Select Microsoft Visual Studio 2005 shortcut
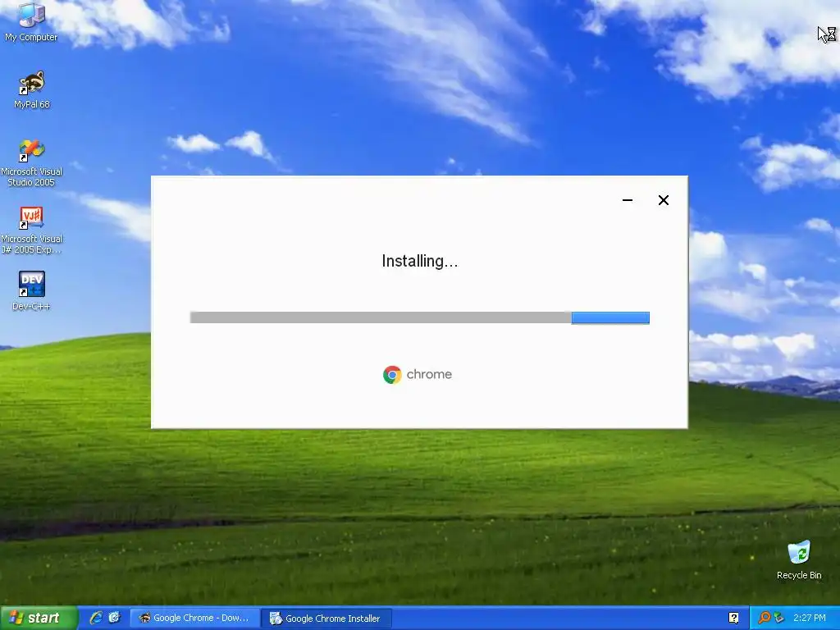 click(32, 162)
